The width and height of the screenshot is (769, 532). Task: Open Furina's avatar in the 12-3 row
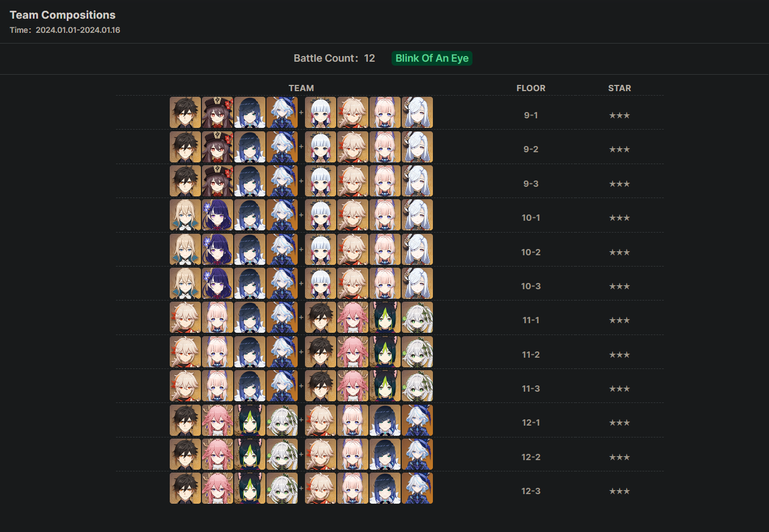pyautogui.click(x=417, y=488)
